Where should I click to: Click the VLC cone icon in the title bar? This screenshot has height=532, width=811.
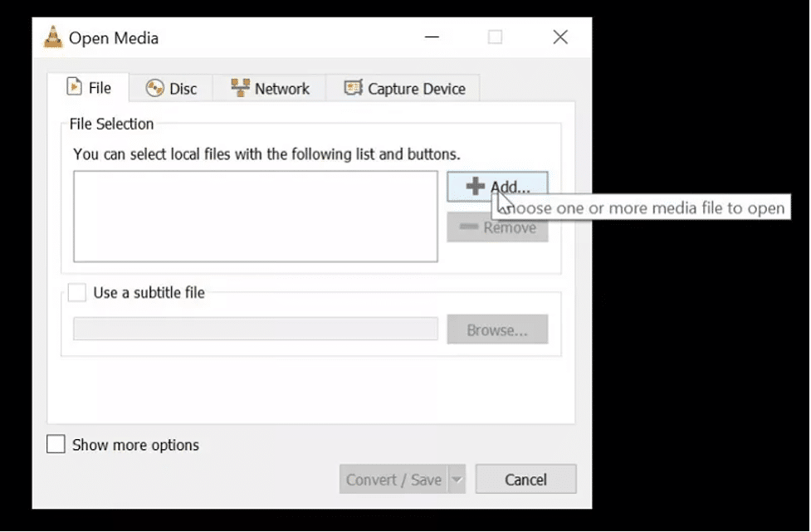tap(51, 37)
